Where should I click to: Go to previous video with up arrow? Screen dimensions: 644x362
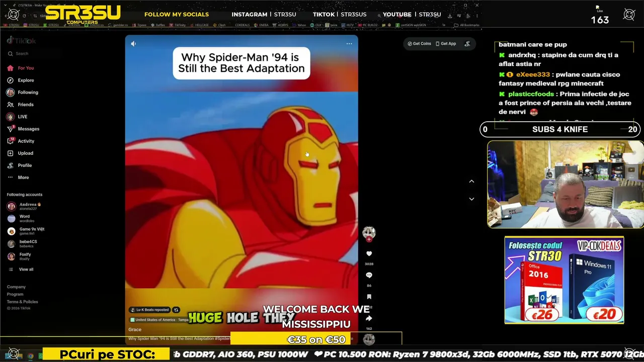pyautogui.click(x=471, y=181)
